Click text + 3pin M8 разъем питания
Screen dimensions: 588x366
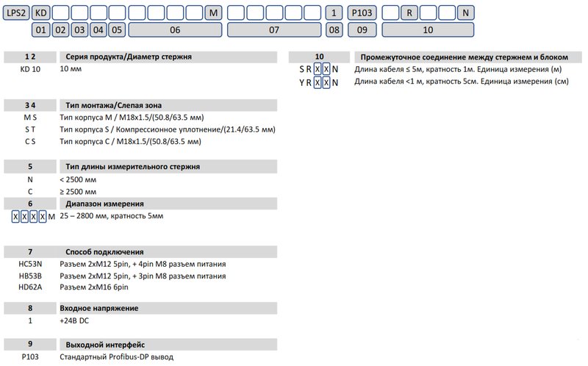(x=179, y=276)
